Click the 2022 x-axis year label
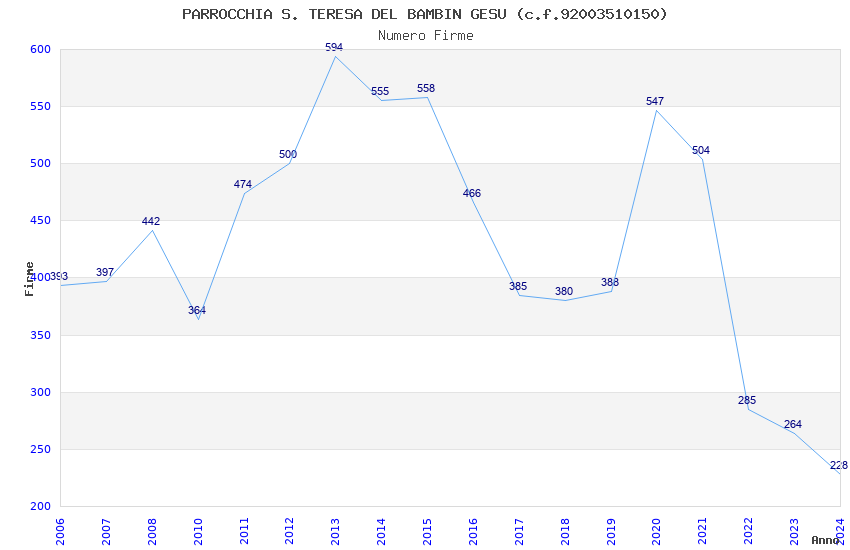850x550 pixels. point(749,531)
